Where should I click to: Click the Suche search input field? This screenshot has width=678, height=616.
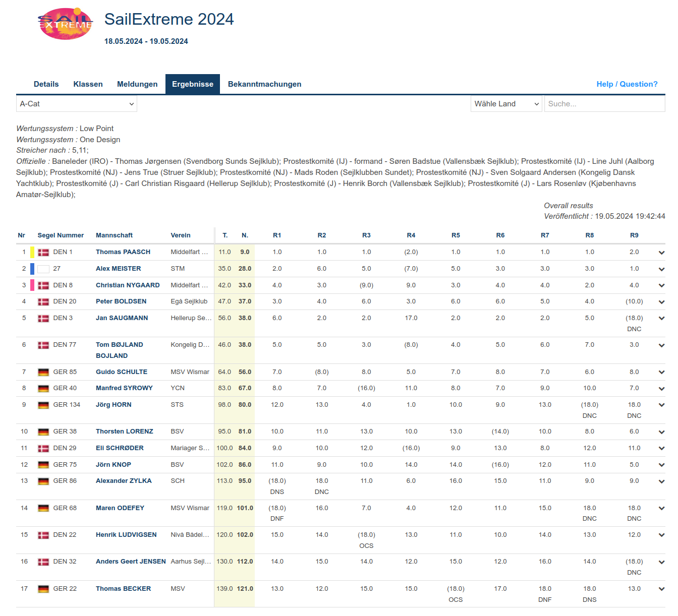[604, 104]
